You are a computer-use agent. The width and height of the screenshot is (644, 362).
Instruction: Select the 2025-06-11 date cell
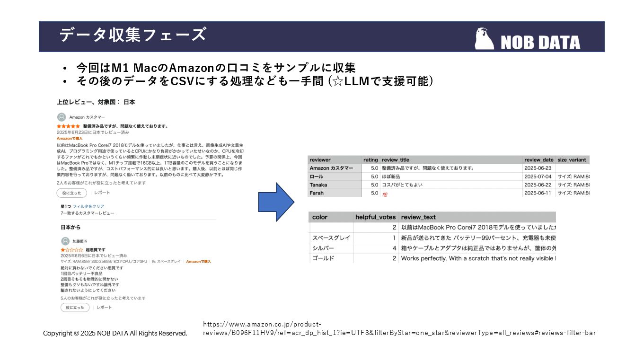click(x=539, y=193)
